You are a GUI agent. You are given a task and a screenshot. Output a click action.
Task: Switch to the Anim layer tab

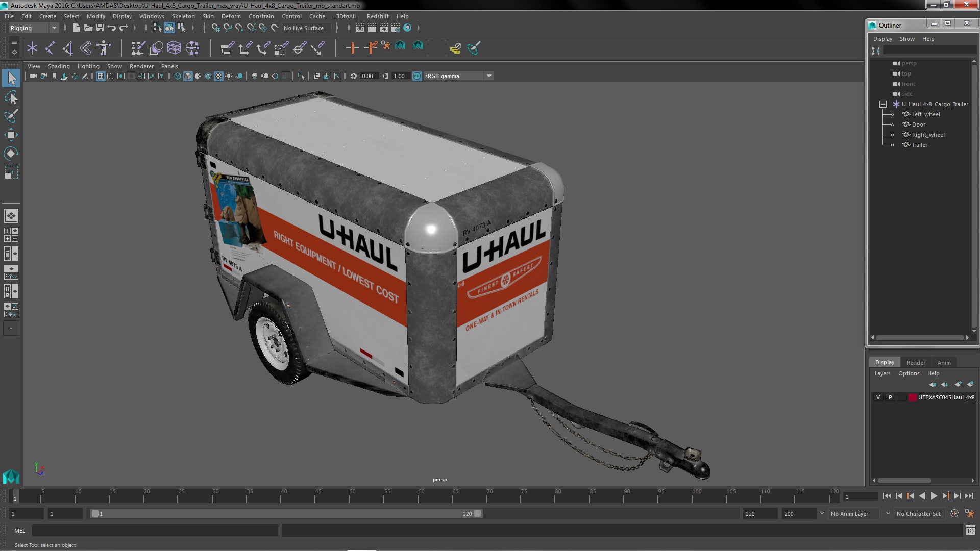pos(944,363)
